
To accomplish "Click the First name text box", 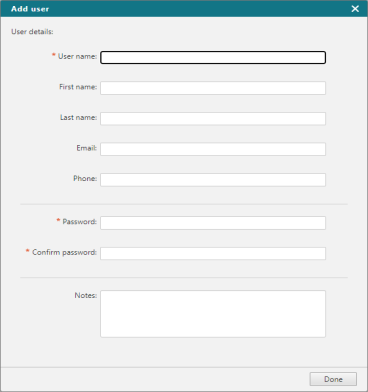I will (x=213, y=88).
